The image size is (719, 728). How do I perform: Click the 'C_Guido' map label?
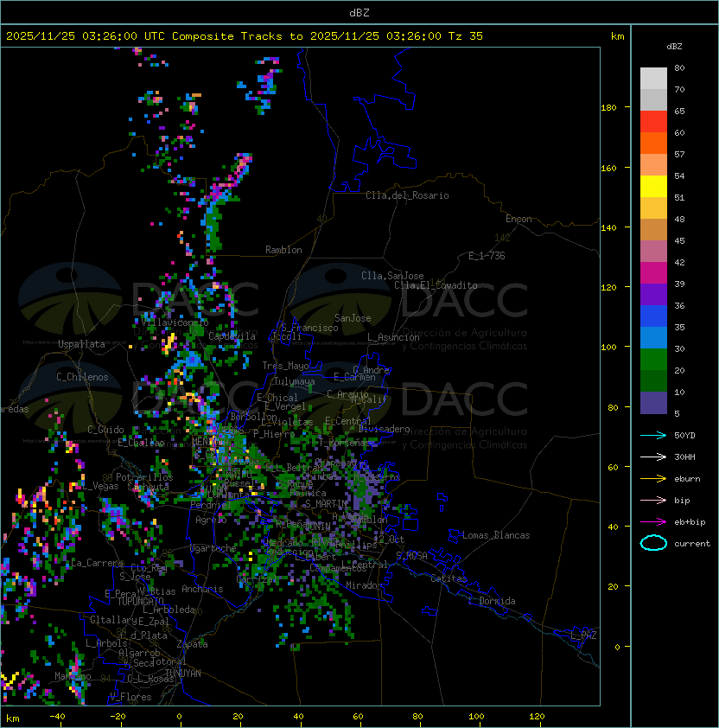click(x=105, y=430)
